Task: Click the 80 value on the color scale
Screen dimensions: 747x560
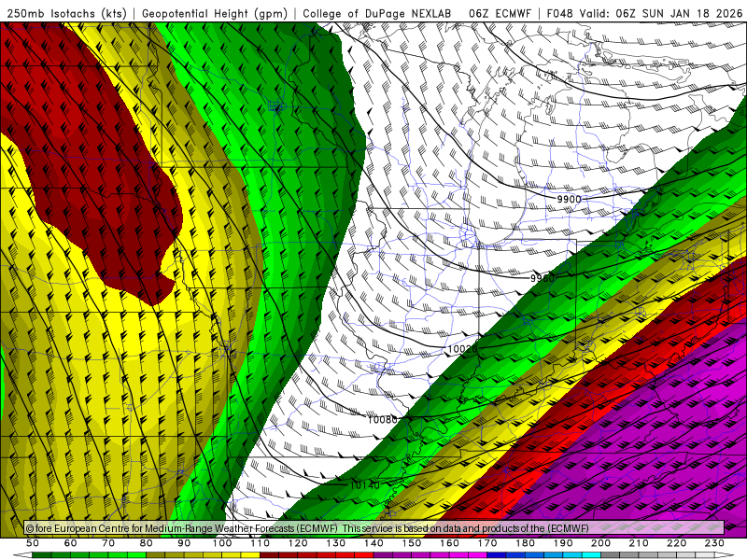Action: (147, 543)
